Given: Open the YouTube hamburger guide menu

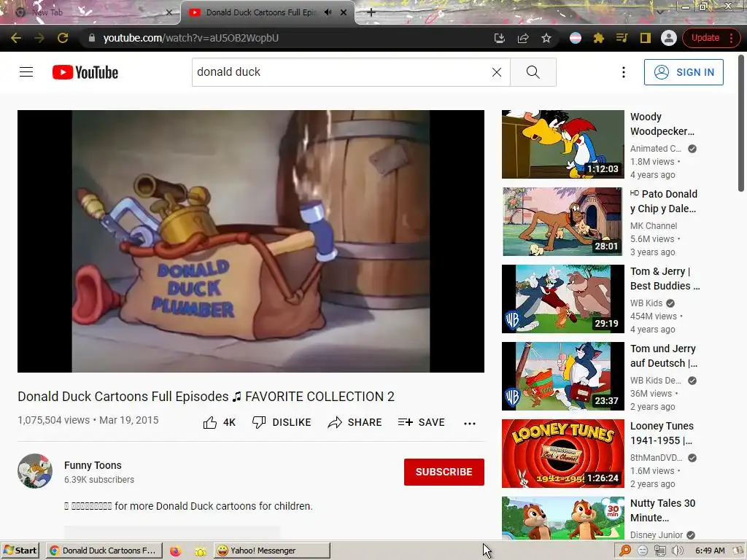Looking at the screenshot, I should pos(26,72).
